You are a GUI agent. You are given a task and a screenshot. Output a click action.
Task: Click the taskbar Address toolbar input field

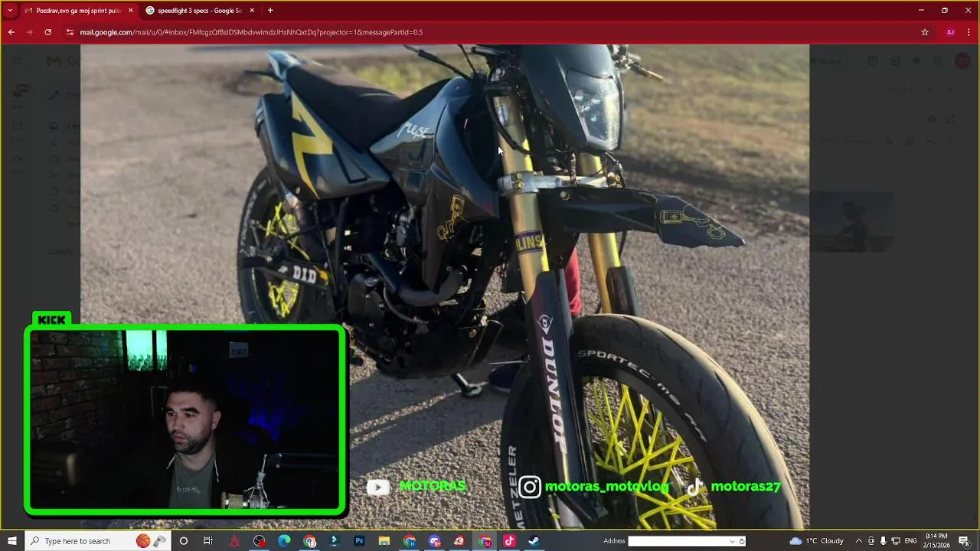pyautogui.click(x=678, y=541)
